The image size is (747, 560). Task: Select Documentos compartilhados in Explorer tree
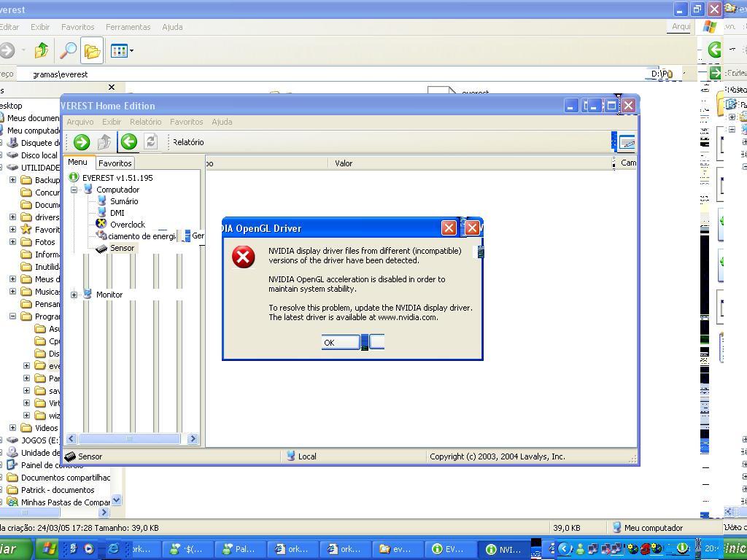(65, 477)
